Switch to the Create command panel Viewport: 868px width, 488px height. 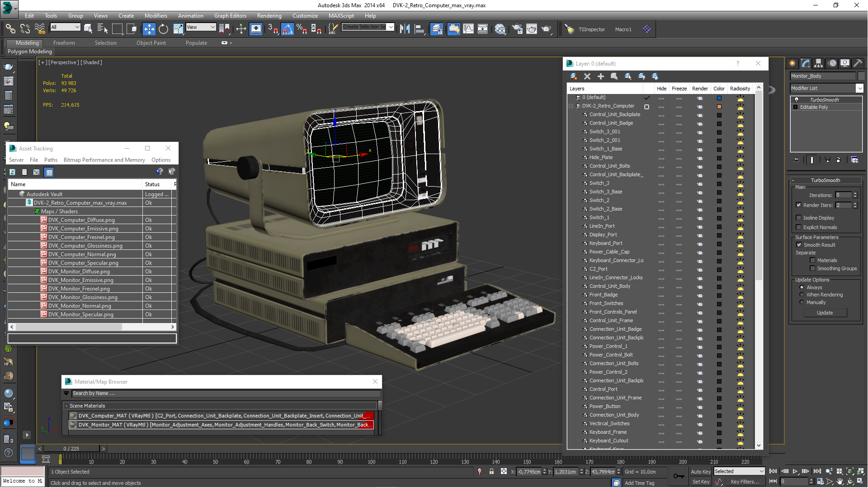[x=792, y=63]
